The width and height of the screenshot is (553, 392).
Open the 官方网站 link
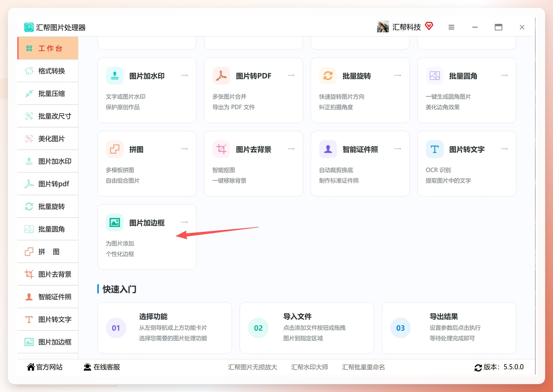[45, 367]
